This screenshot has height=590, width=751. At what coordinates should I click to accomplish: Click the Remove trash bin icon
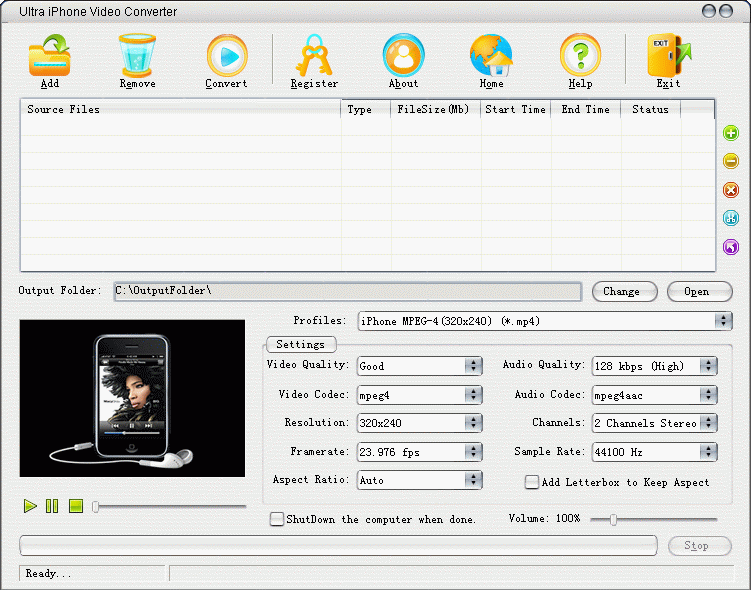click(x=137, y=56)
